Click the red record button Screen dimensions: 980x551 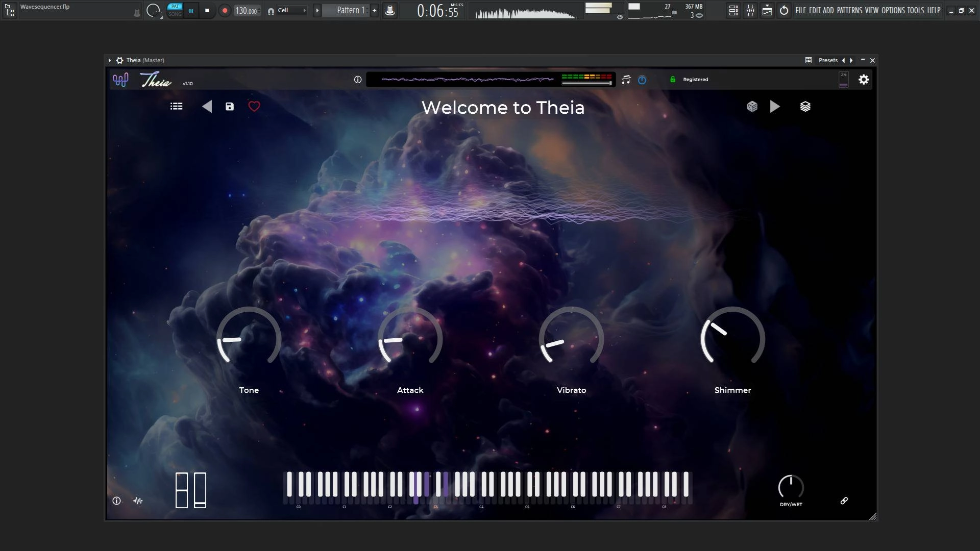point(225,10)
